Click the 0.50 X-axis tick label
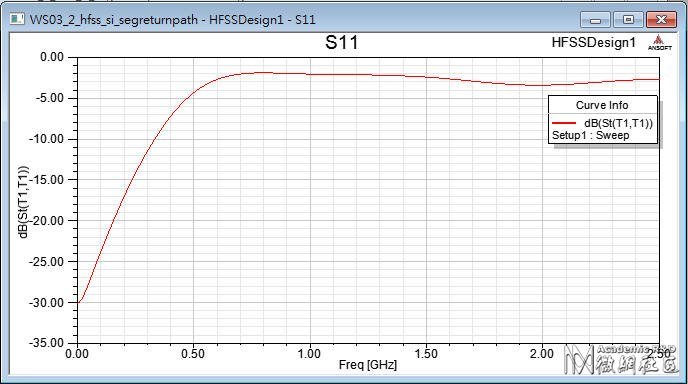The width and height of the screenshot is (688, 384). tap(193, 354)
